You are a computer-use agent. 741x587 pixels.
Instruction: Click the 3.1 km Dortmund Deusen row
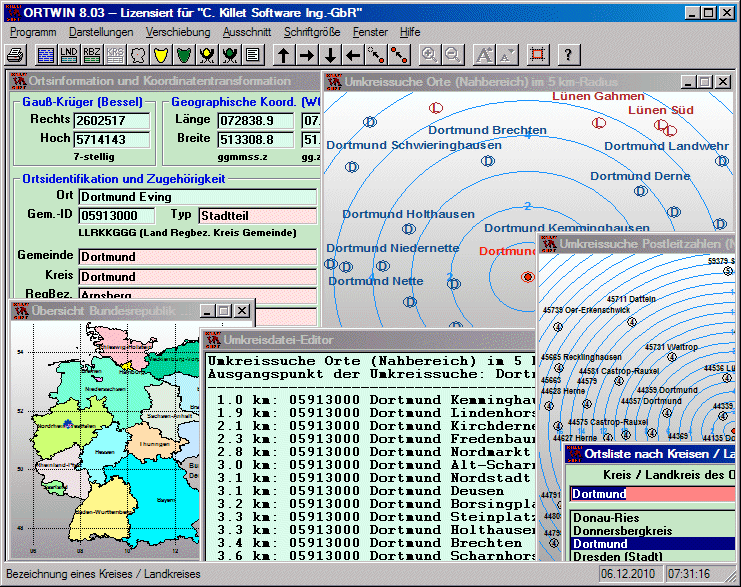tap(371, 491)
